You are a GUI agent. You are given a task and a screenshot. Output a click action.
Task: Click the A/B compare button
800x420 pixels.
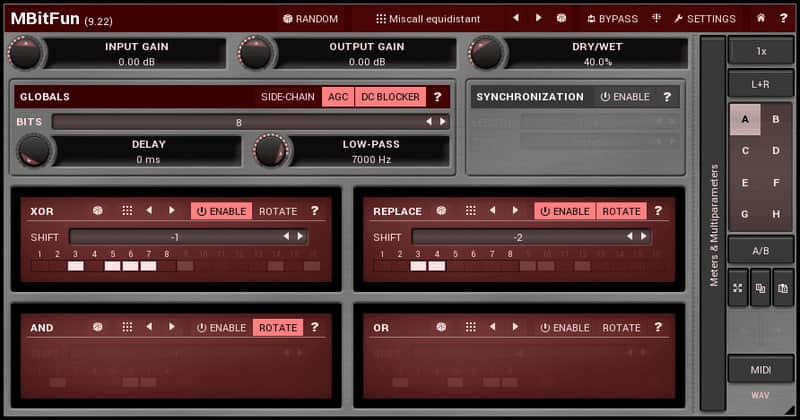pyautogui.click(x=761, y=251)
